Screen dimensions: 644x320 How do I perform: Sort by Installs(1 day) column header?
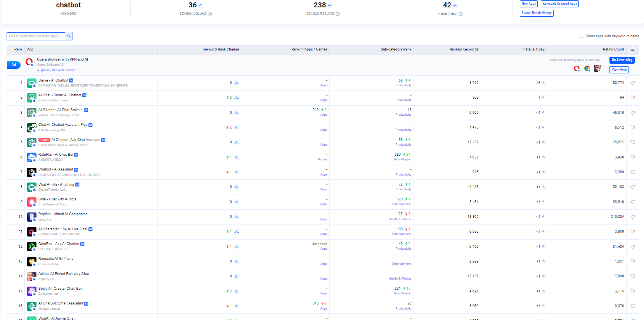534,49
